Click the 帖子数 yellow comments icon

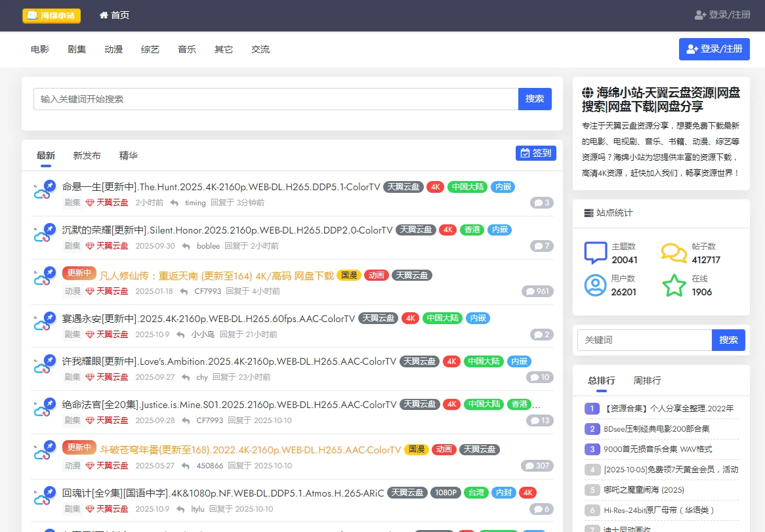tap(674, 253)
